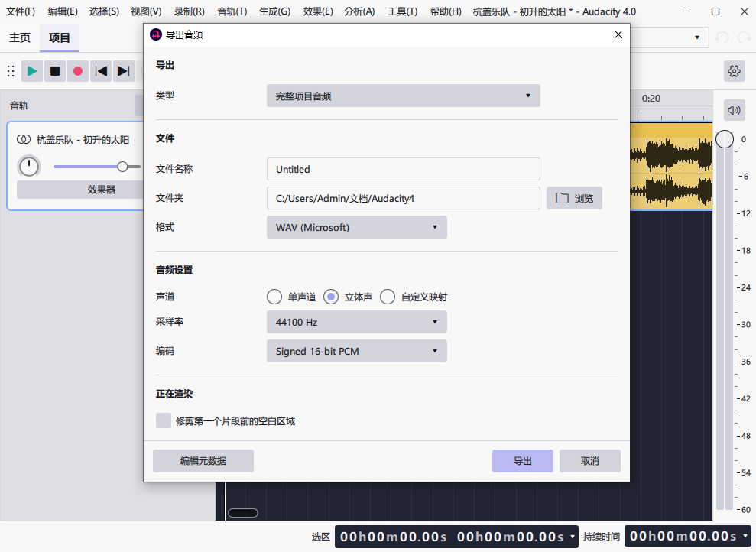
Task: Click the stereo track icon beside the track name
Action: [24, 139]
